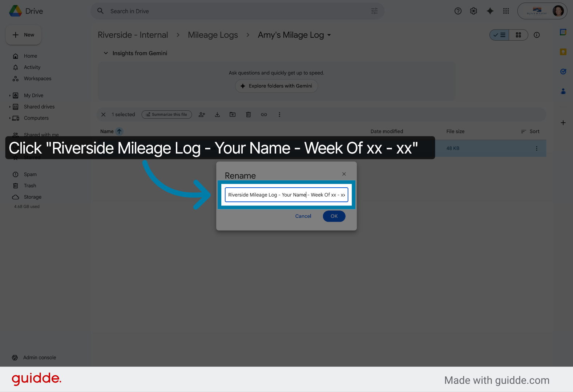This screenshot has width=573, height=392.
Task: Open the Google apps grid
Action: (506, 11)
